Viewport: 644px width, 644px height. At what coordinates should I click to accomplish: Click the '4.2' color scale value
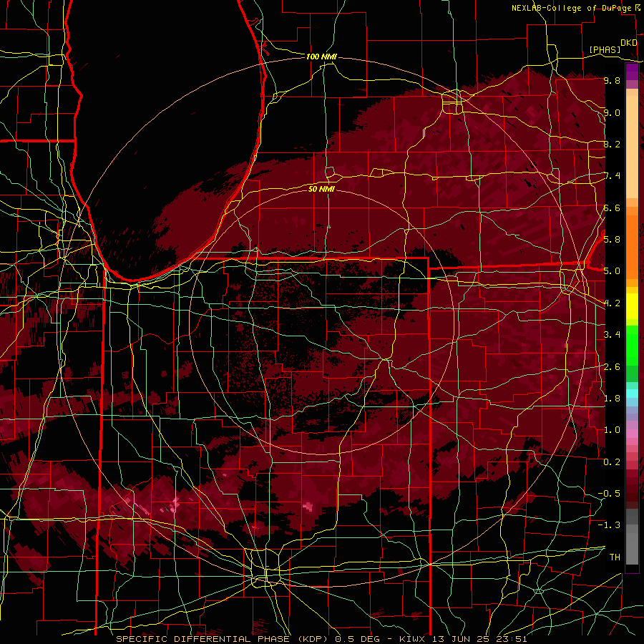[612, 303]
